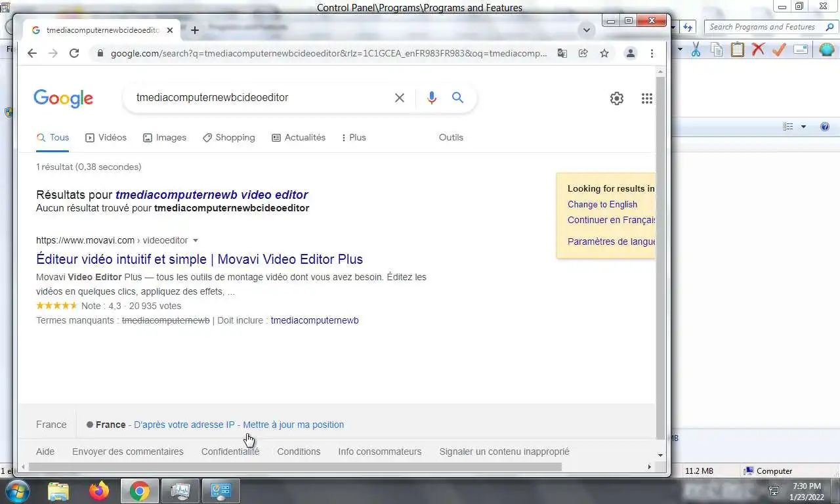The height and width of the screenshot is (504, 840).
Task: Click the checkmark icon in Control Panel toolbar
Action: 779,49
